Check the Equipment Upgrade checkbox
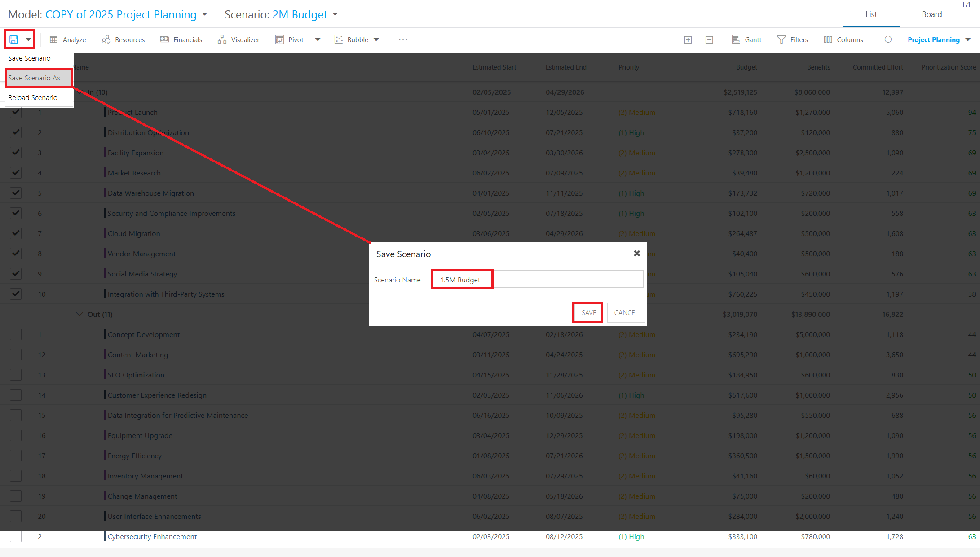 (x=16, y=435)
